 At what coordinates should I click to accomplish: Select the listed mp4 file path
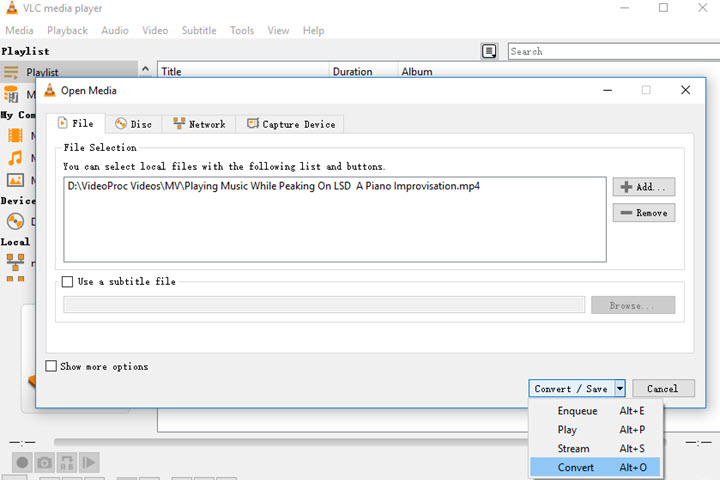point(274,186)
